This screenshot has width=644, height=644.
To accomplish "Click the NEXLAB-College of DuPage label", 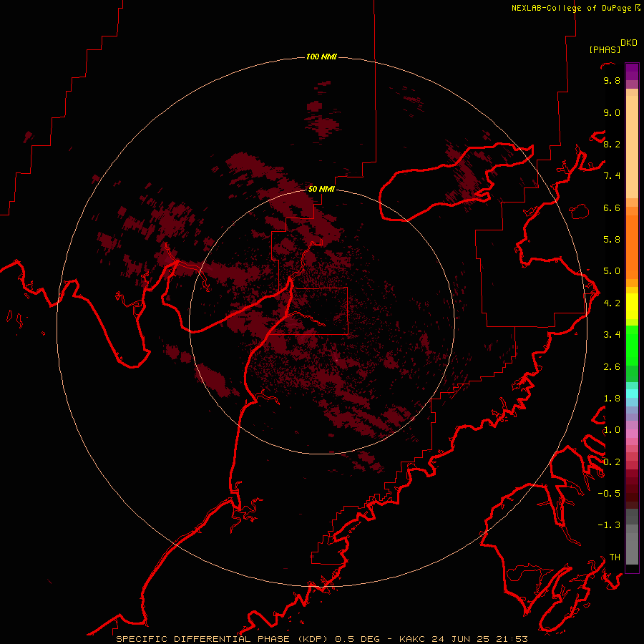I will [x=572, y=8].
